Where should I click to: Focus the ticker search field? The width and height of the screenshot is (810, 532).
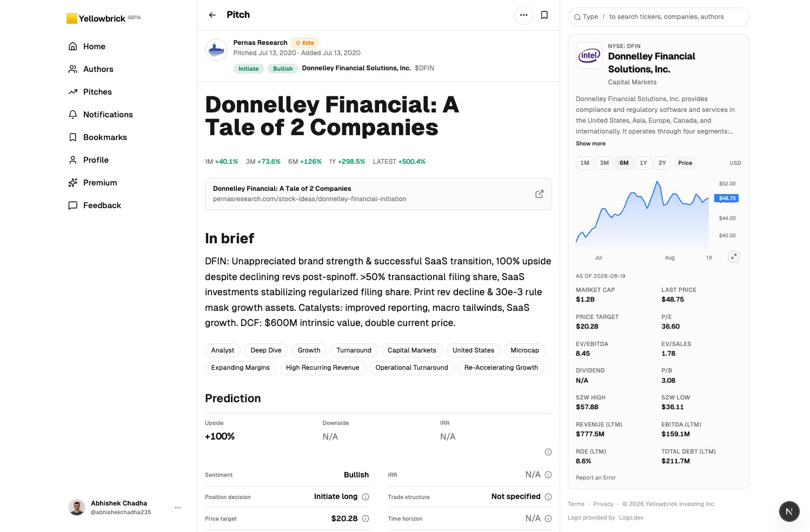659,17
